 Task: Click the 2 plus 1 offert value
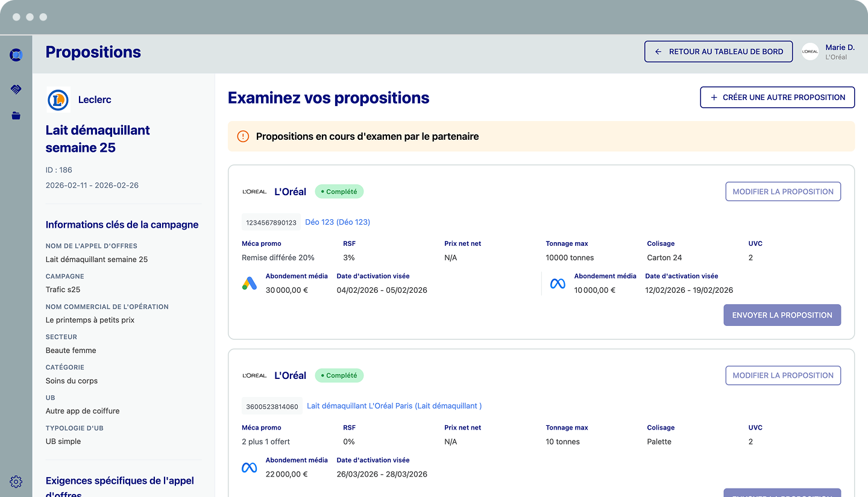266,442
